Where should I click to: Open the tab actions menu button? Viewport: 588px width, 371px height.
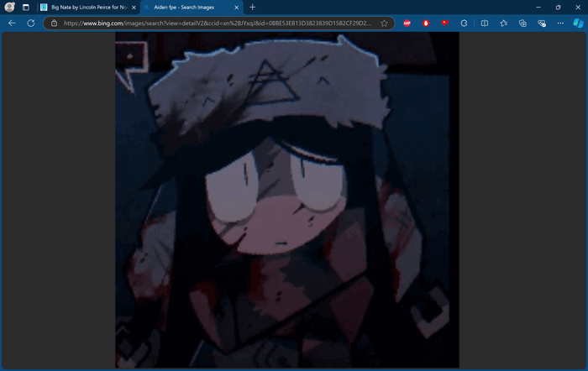coord(25,7)
